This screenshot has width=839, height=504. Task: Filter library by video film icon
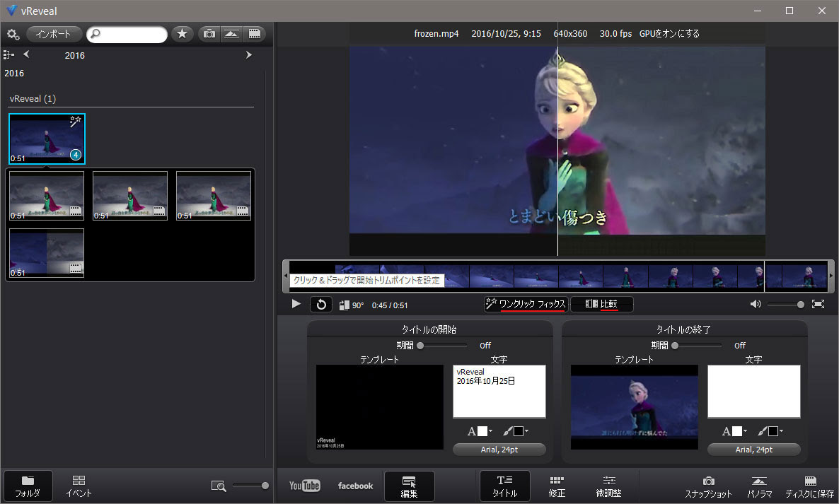tap(255, 34)
